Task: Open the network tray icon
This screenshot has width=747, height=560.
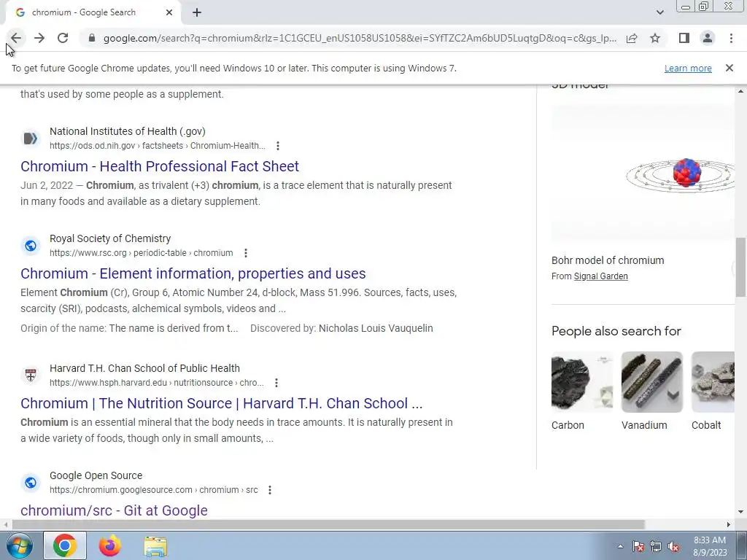Action: click(x=656, y=547)
